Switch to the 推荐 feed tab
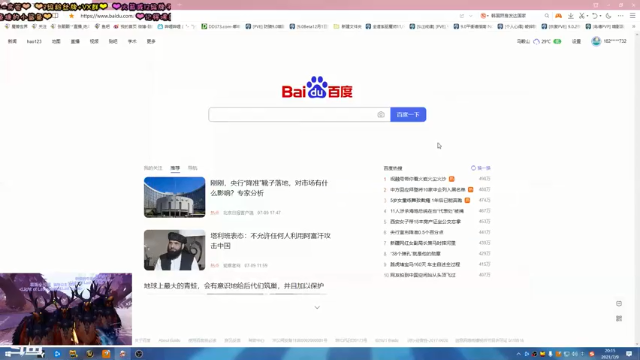The height and width of the screenshot is (360, 640). 175,168
